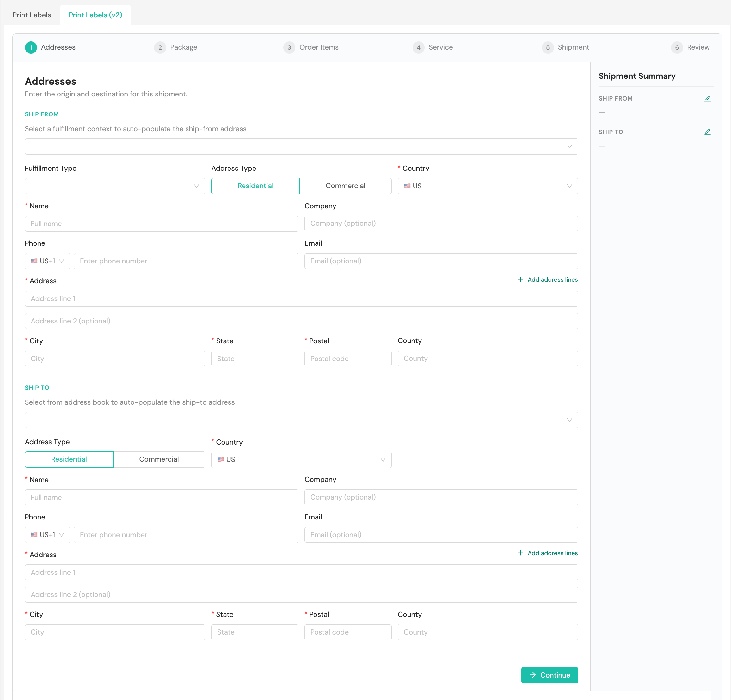Screen dimensions: 731x700
Task: Select Residential address type under Ship To
Action: (x=69, y=459)
